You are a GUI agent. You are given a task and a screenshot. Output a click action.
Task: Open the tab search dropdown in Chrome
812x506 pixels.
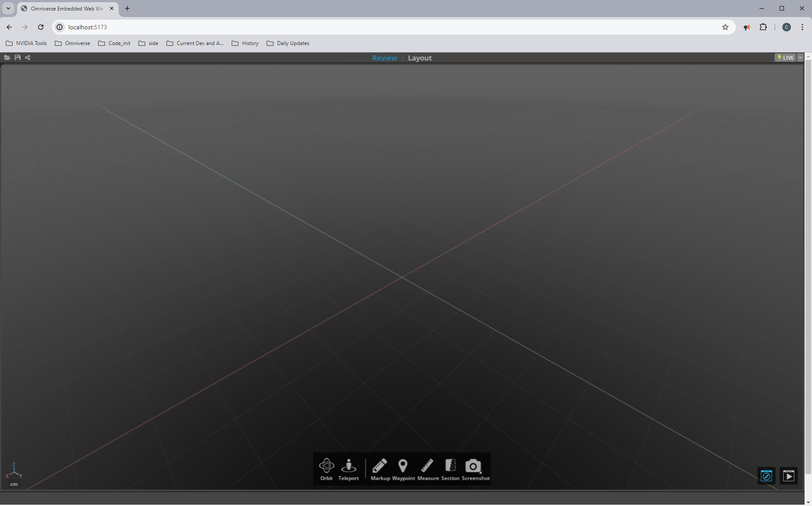tap(8, 8)
